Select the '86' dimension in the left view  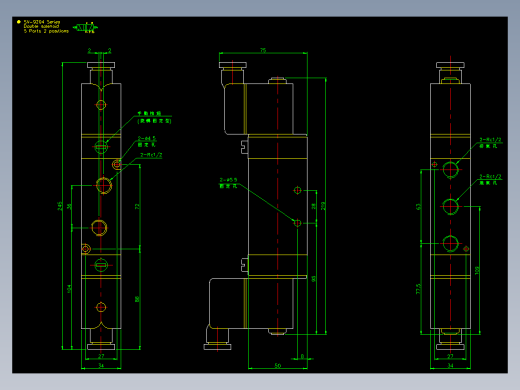[x=137, y=299]
